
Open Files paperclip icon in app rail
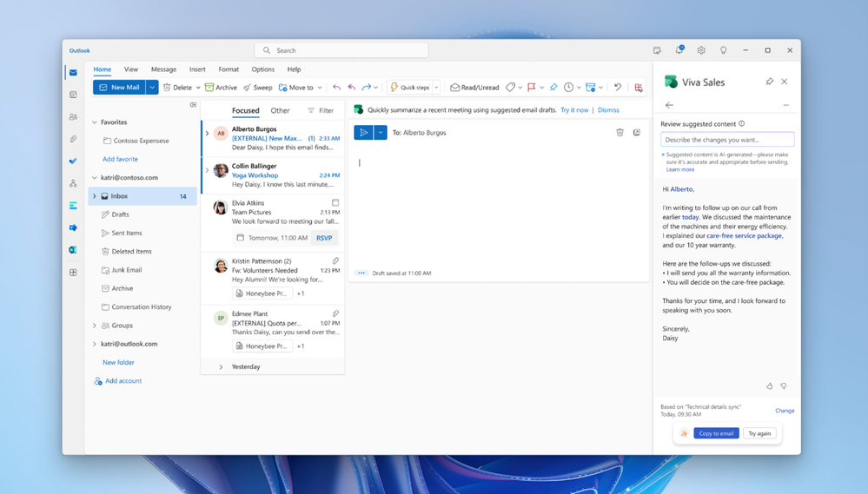(73, 139)
